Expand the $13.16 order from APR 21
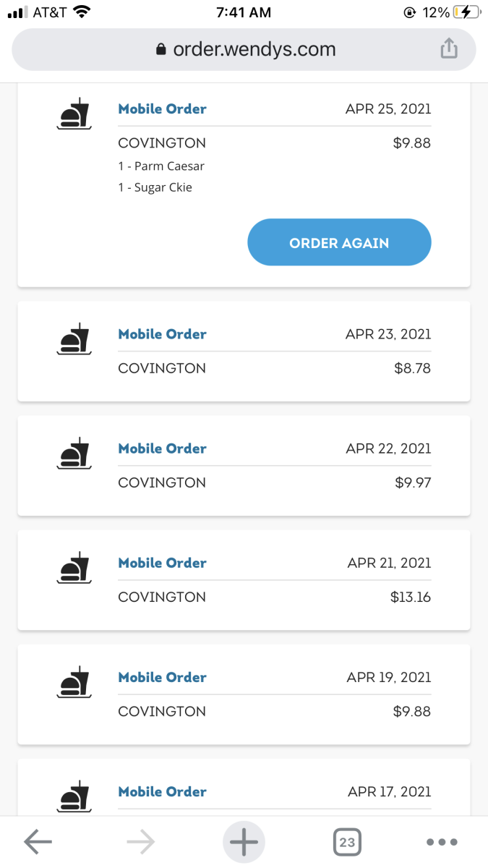Image resolution: width=488 pixels, height=868 pixels. [275, 580]
